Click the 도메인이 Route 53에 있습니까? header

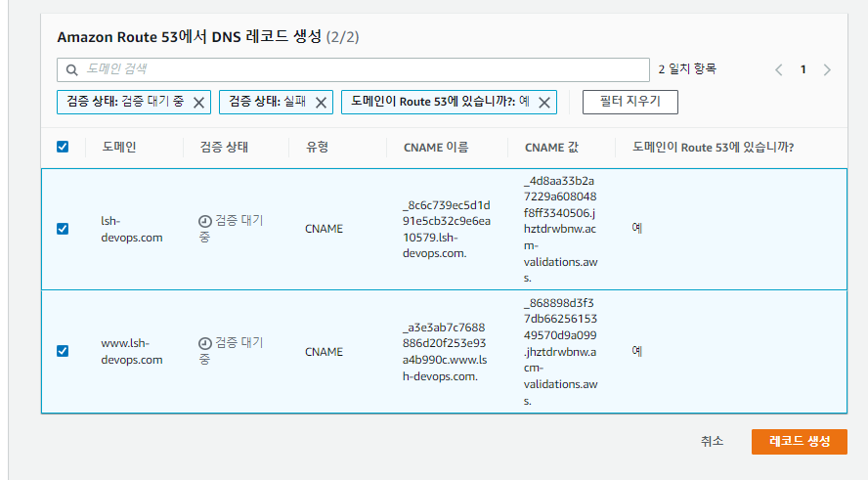coord(713,148)
